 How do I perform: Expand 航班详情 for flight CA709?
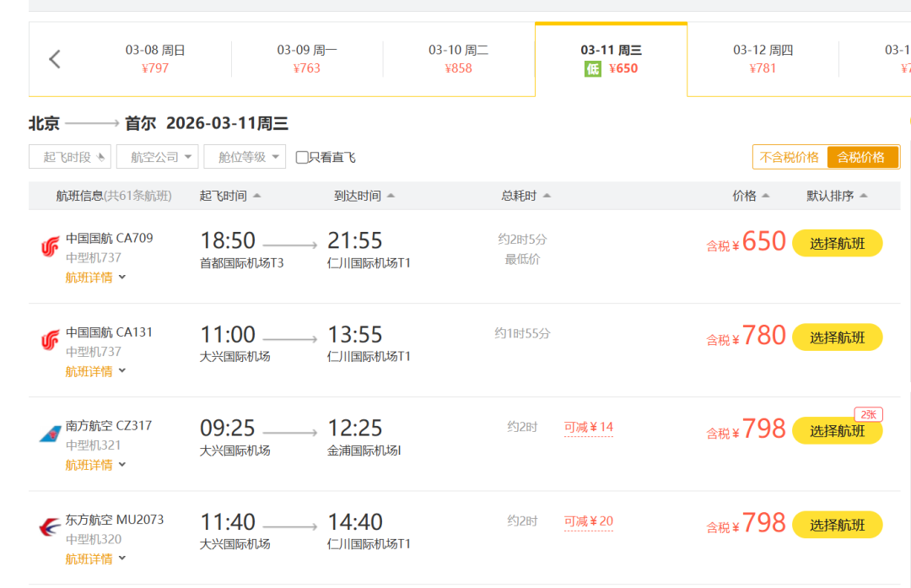click(95, 277)
